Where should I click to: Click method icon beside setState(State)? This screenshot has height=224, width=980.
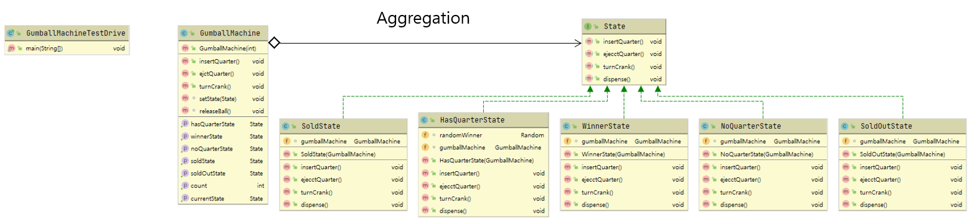tap(185, 98)
